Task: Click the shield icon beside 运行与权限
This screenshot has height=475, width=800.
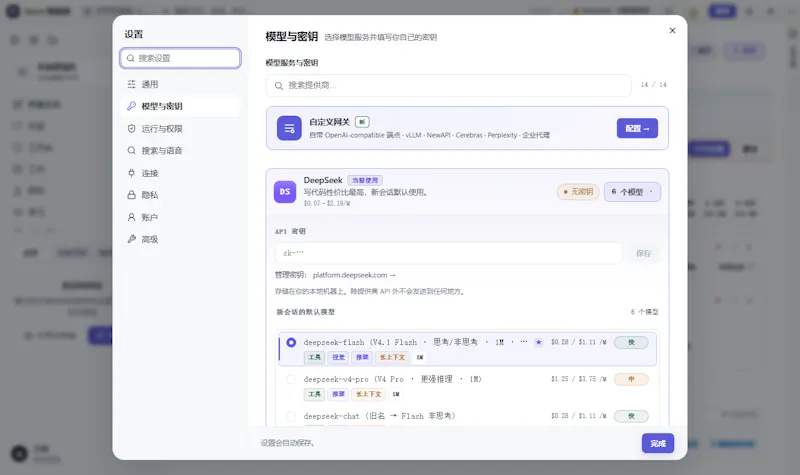Action: click(x=132, y=129)
